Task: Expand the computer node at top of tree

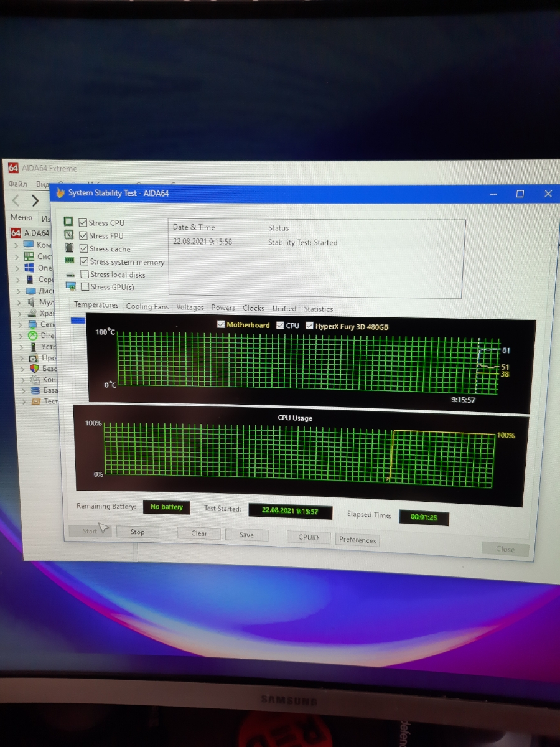Action: (x=16, y=245)
